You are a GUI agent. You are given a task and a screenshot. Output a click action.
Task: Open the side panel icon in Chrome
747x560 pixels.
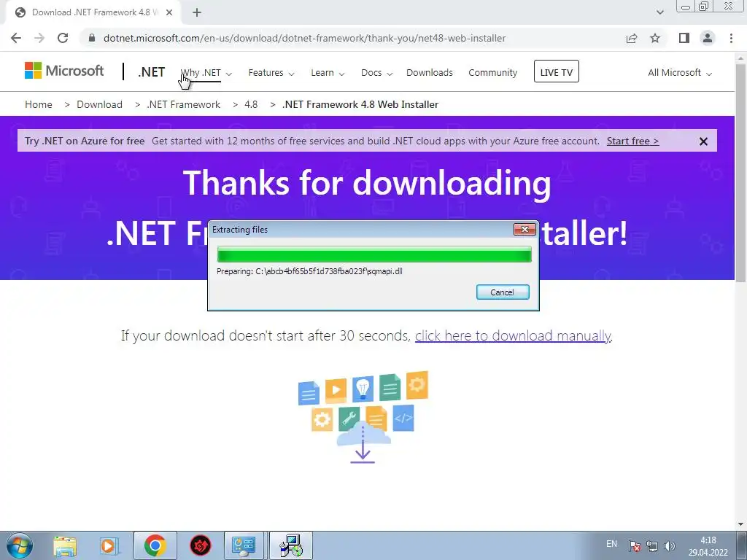(x=684, y=38)
